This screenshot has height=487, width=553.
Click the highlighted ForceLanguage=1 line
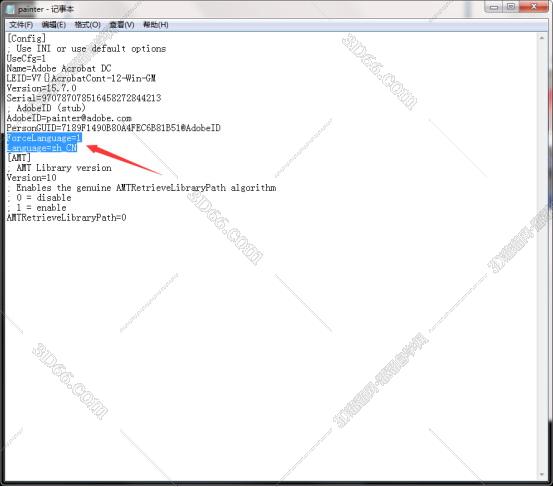44,138
